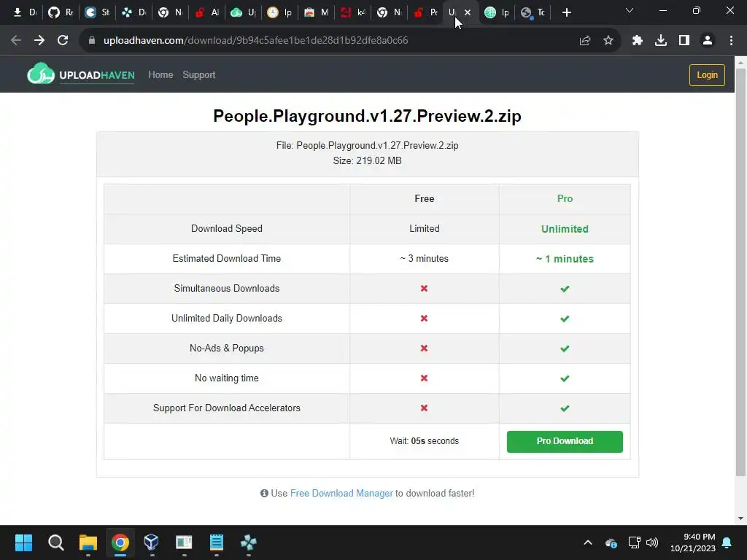747x560 pixels.
Task: Click the Pro column header
Action: pos(565,198)
